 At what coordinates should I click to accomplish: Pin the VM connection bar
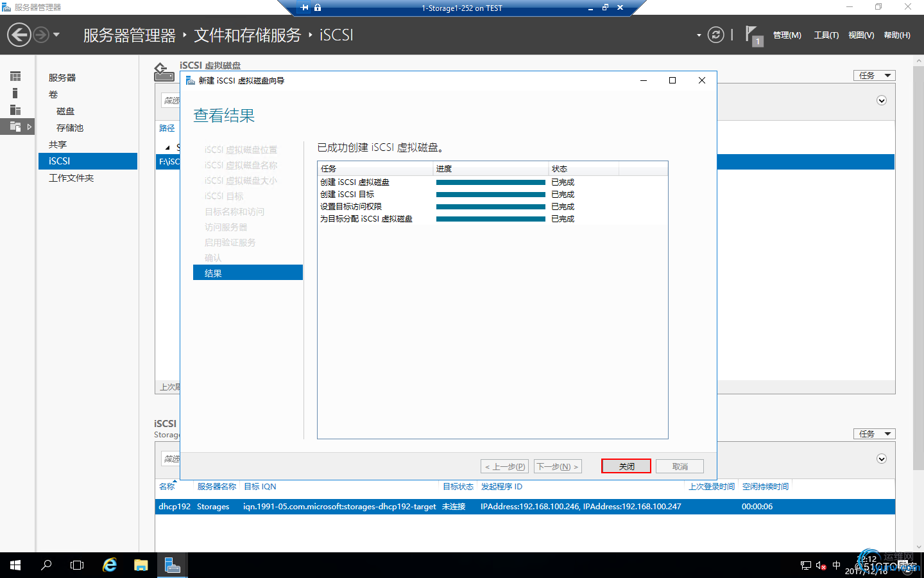[x=304, y=8]
